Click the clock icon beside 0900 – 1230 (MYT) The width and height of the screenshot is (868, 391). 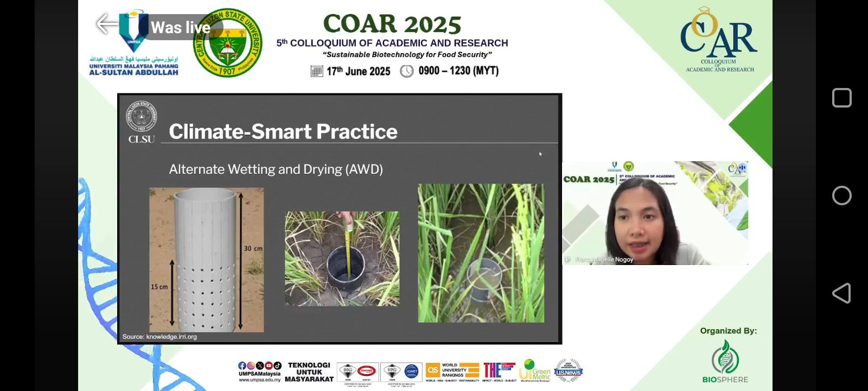pyautogui.click(x=407, y=71)
